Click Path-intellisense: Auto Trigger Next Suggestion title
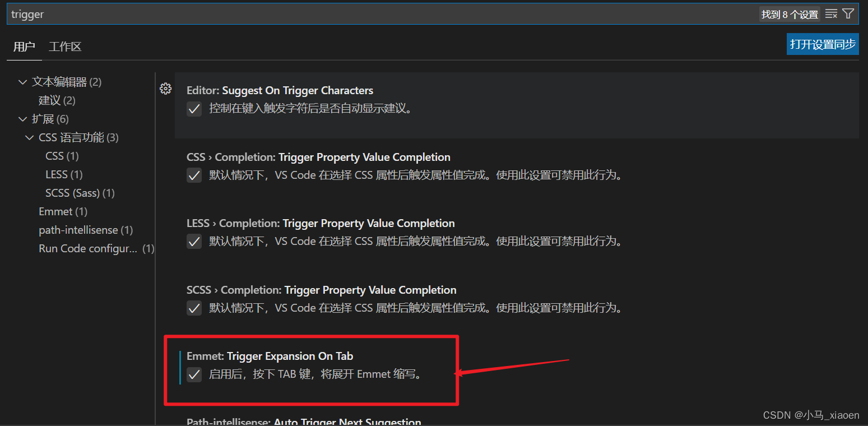The image size is (868, 426). (x=304, y=422)
